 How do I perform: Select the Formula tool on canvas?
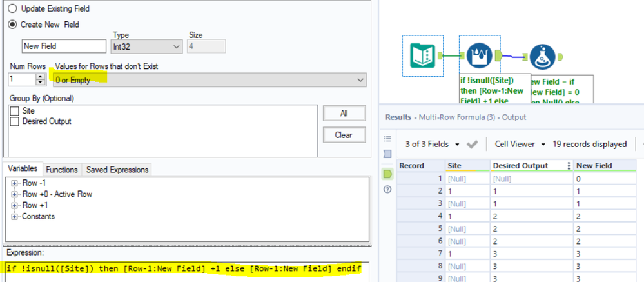pyautogui.click(x=542, y=57)
